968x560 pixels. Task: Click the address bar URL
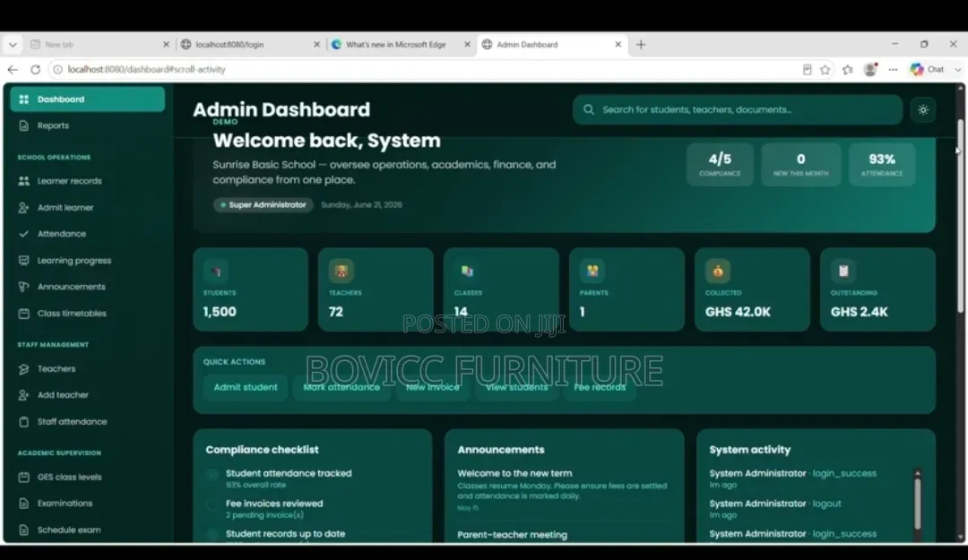point(146,70)
